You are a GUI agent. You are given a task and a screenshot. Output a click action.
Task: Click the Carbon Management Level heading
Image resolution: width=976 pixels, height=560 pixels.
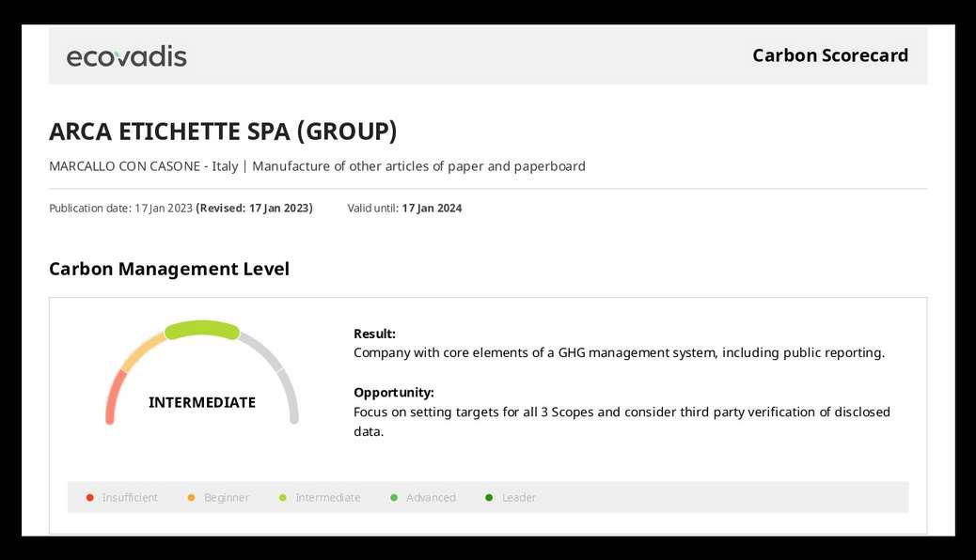(169, 269)
